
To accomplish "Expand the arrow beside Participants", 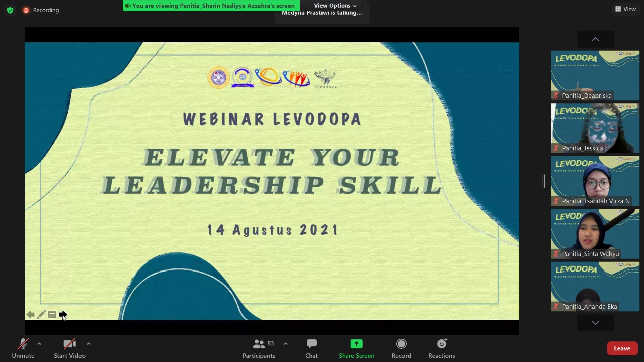I will 286,344.
